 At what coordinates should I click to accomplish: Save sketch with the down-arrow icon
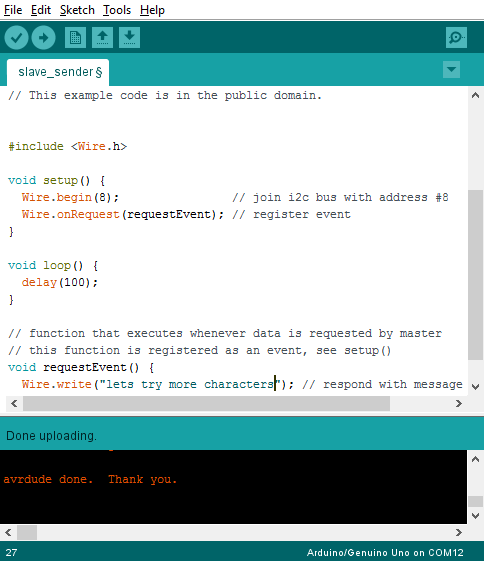(x=129, y=38)
